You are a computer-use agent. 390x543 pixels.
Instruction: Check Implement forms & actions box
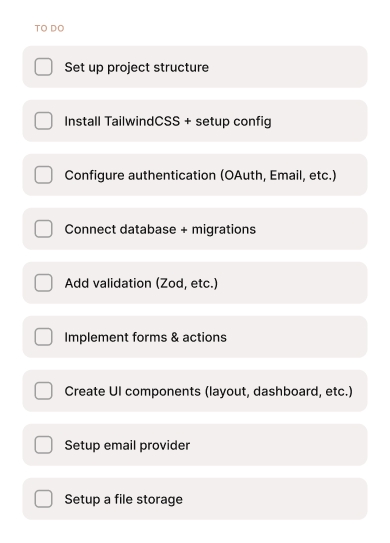point(43,337)
